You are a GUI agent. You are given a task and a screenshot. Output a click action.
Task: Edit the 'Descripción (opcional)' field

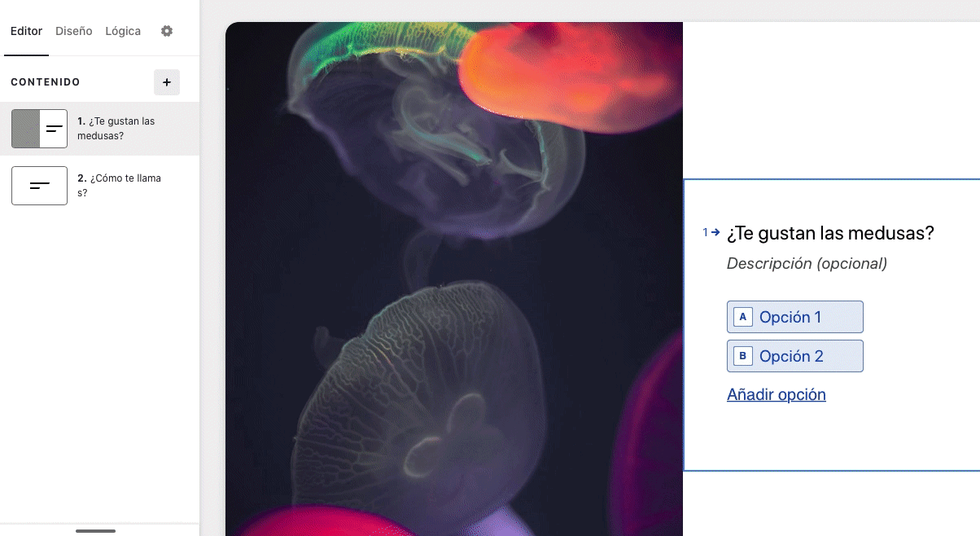coord(807,263)
